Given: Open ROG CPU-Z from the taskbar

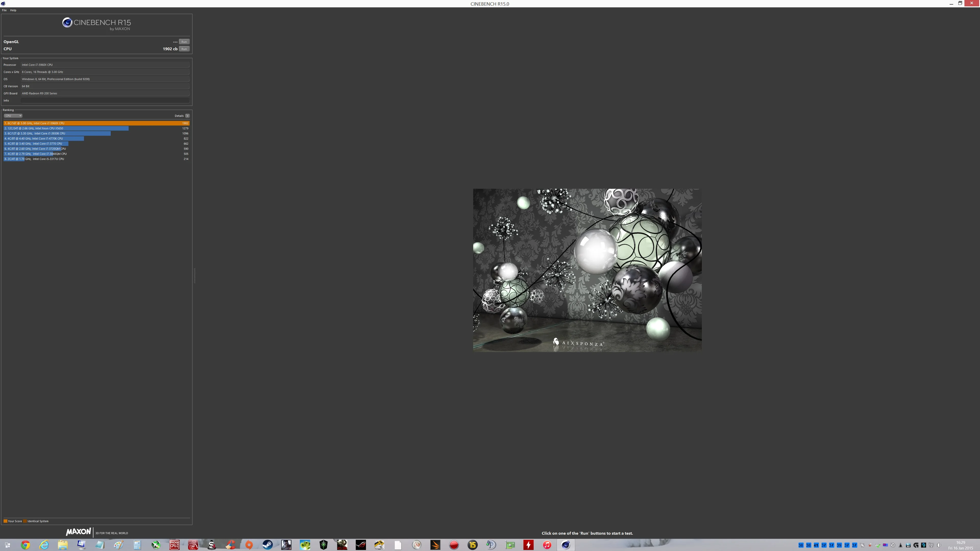Looking at the screenshot, I should (175, 545).
